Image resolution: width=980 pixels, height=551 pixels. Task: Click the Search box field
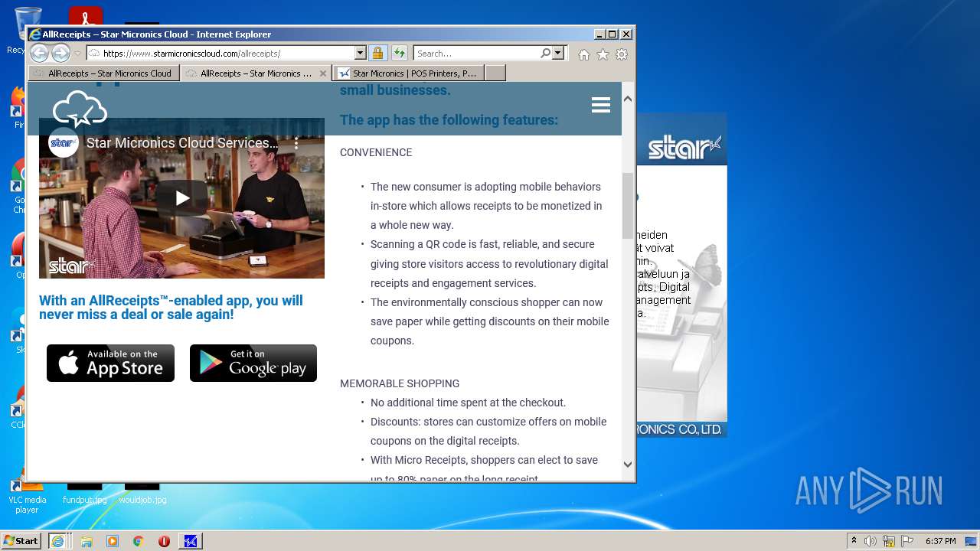[476, 54]
